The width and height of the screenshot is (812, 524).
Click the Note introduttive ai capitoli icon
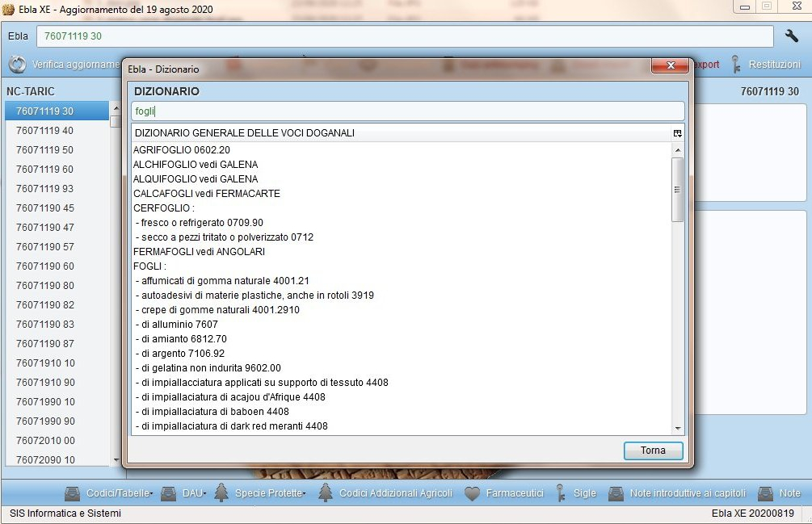click(x=615, y=493)
